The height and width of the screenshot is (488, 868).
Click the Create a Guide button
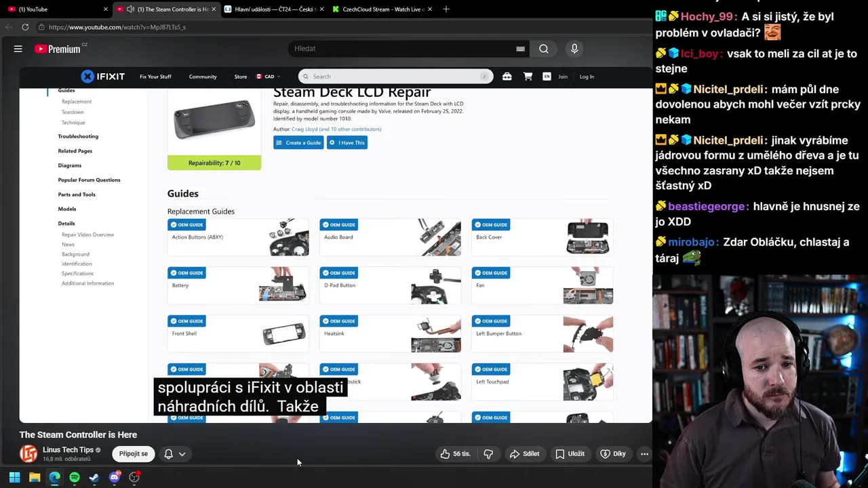pos(298,142)
